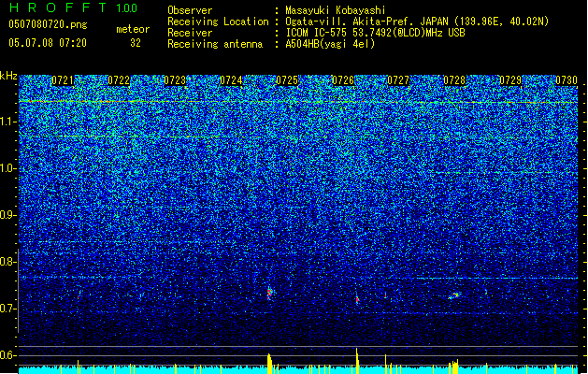Viewport: 588px width, 374px height.
Task: Click the kHz axis unit label
Action: (8, 76)
